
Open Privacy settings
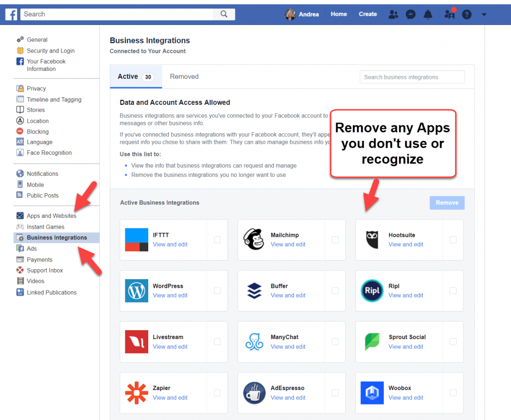[36, 89]
